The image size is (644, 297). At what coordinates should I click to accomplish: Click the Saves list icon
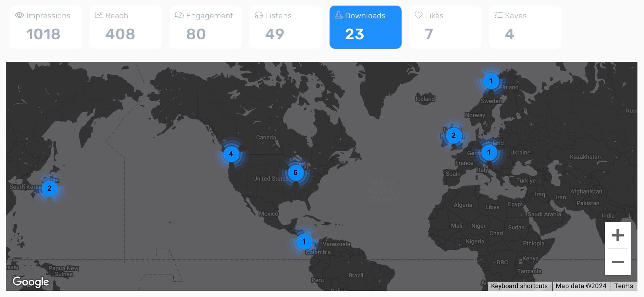(498, 15)
